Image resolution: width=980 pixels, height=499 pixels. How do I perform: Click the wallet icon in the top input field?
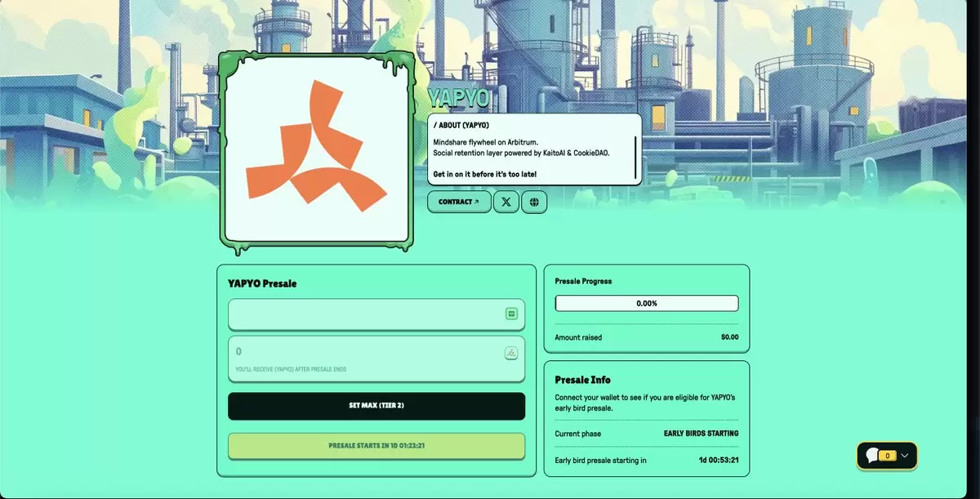tap(511, 314)
